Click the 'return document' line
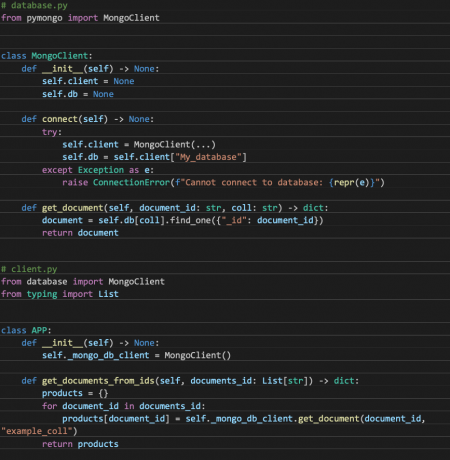Viewport: 450px width, 460px height. coord(80,233)
